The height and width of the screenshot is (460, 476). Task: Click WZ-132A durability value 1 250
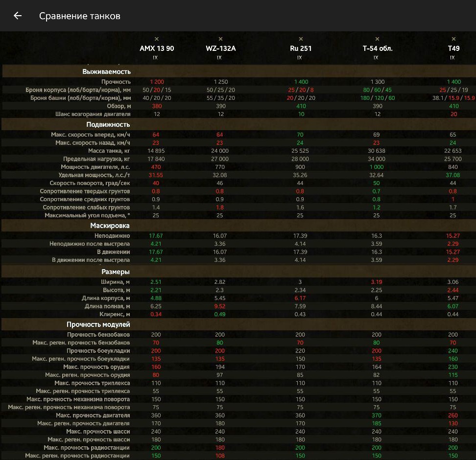221,82
